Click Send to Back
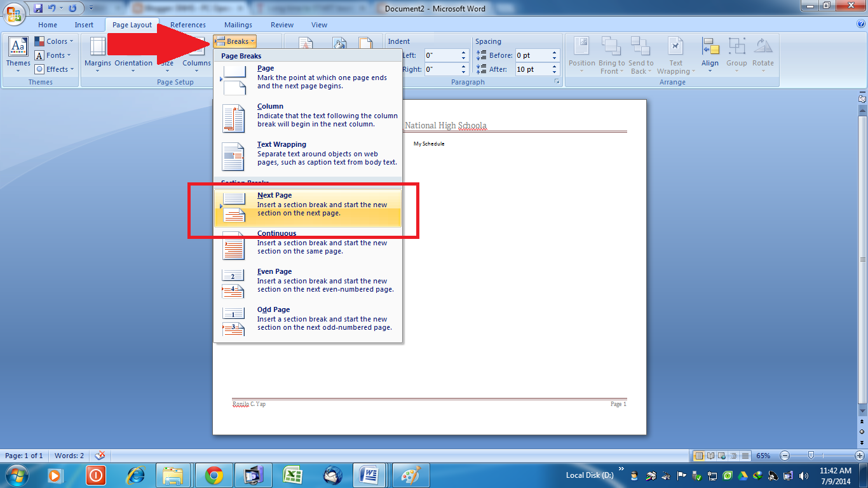Image resolution: width=868 pixels, height=488 pixels. pyautogui.click(x=641, y=55)
